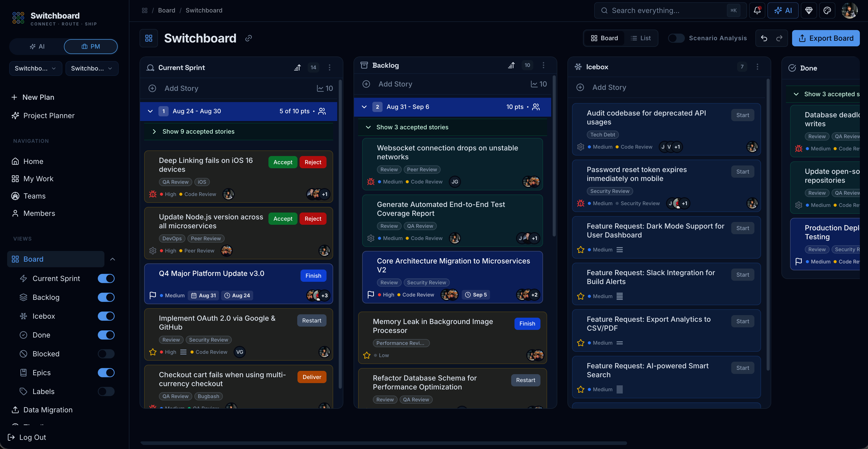
Task: Finish Memory Leak in Background Image Processor
Action: click(x=527, y=324)
